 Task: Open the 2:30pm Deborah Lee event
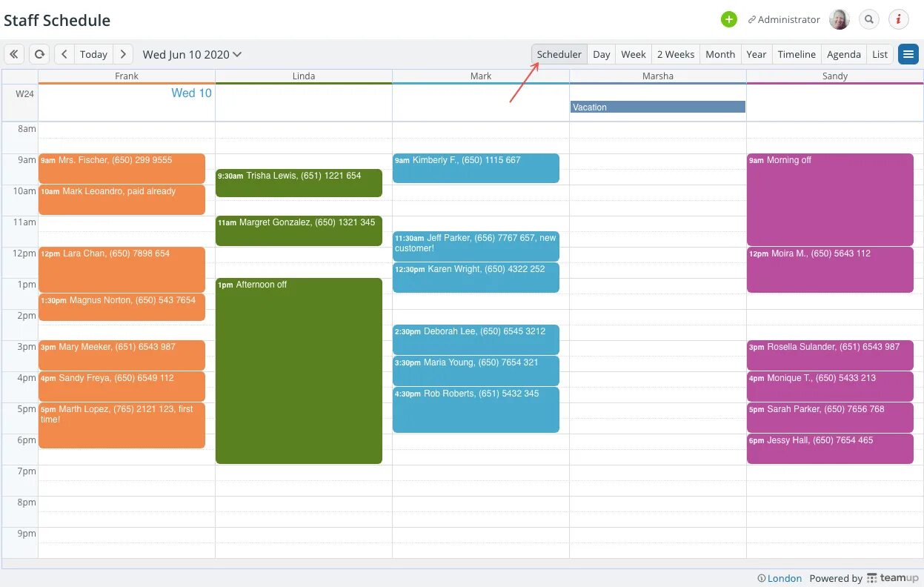tap(476, 339)
